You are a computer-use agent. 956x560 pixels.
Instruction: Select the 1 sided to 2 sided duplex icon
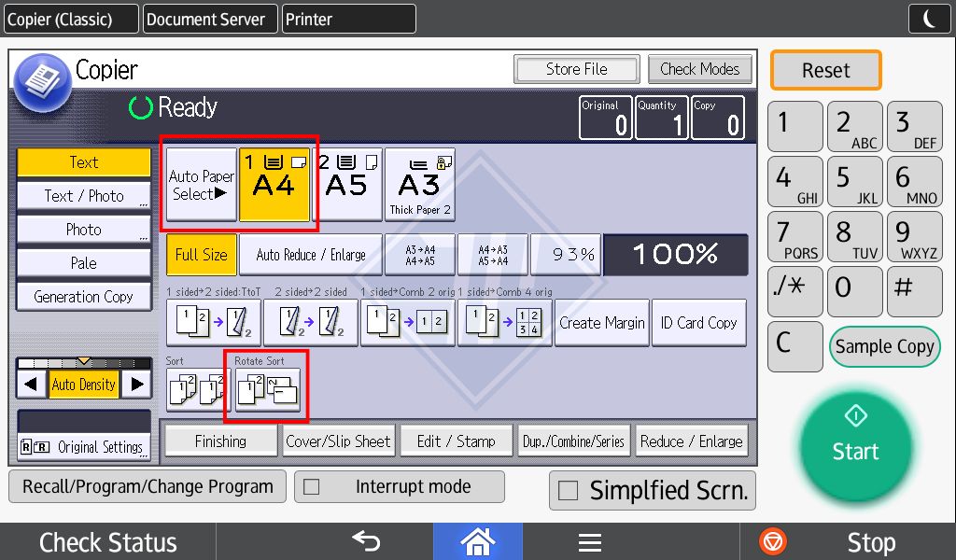click(213, 323)
